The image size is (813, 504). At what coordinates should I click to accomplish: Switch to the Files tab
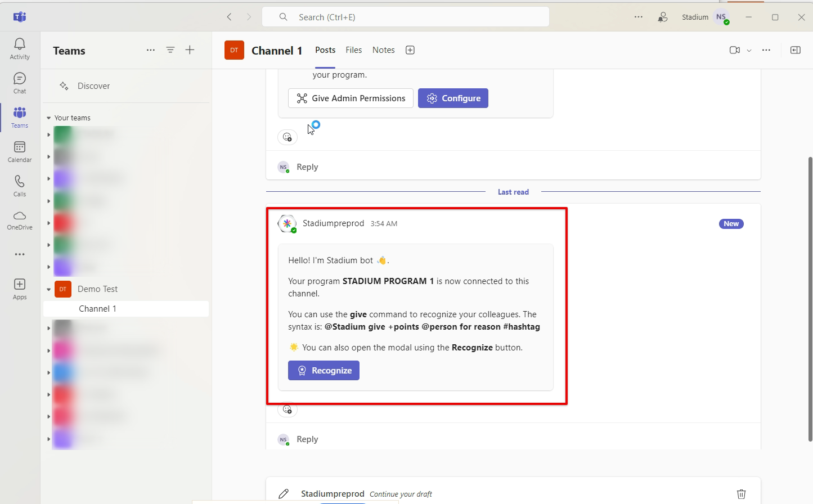coord(354,50)
